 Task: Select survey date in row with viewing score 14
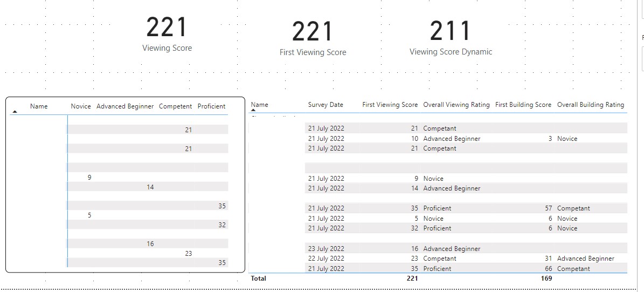326,188
